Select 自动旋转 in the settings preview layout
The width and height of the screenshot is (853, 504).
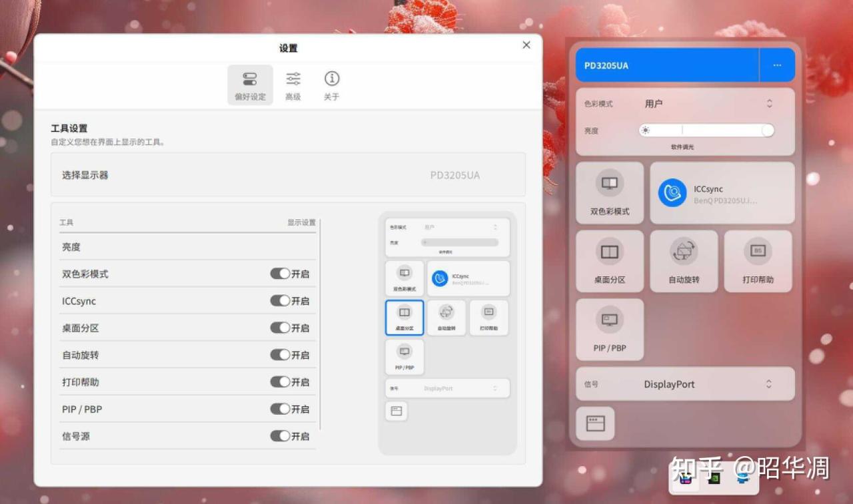[x=446, y=317]
